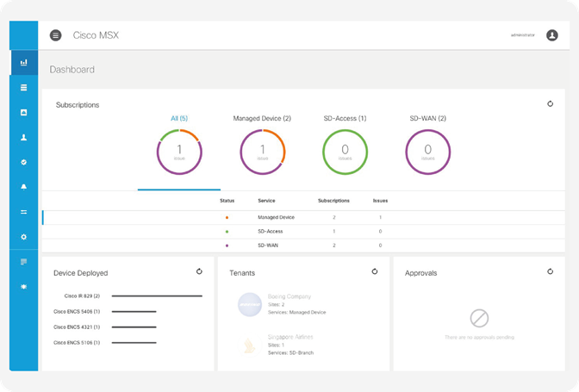Select the Dashboard chart icon in sidebar
Image resolution: width=579 pixels, height=392 pixels.
[x=23, y=62]
